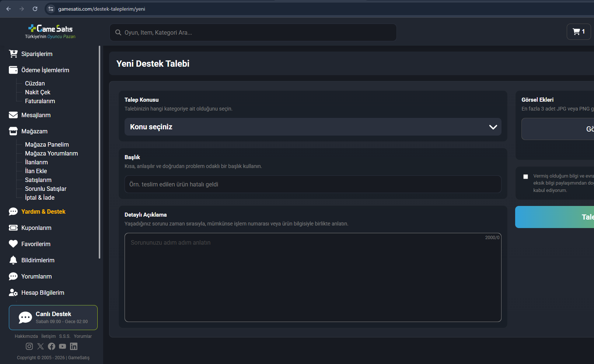The width and height of the screenshot is (594, 364).
Task: Open the S.S.S. footer link
Action: tap(65, 336)
